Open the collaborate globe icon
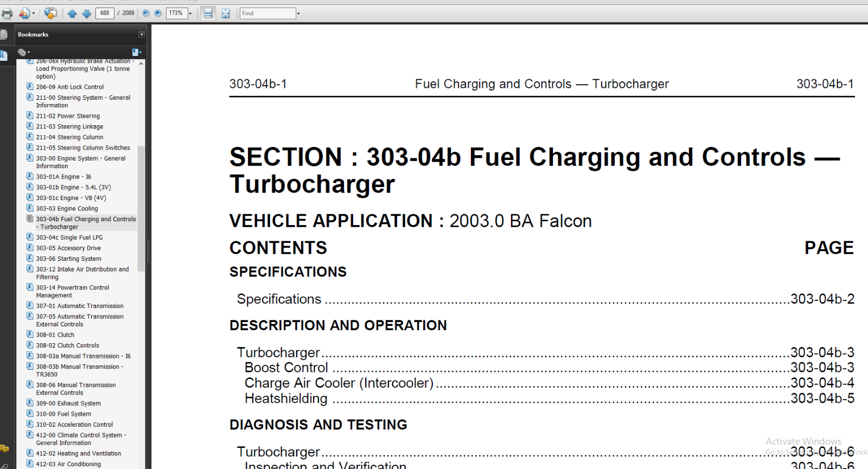Viewport: 868px width, 469px height. (x=50, y=13)
